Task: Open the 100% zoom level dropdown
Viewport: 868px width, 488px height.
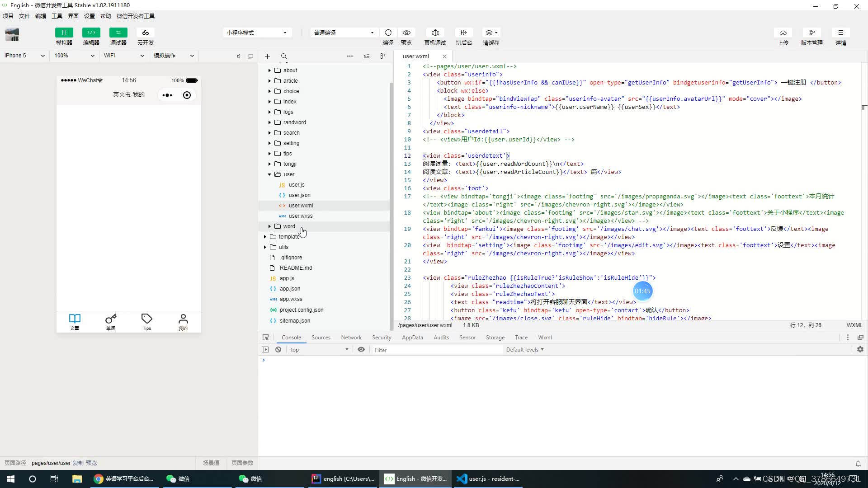Action: 74,56
